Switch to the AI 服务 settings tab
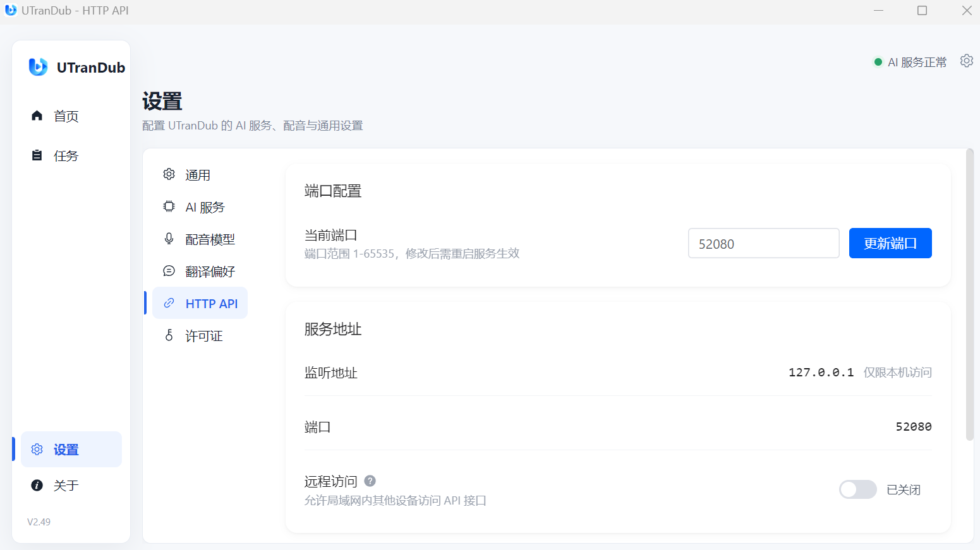Image resolution: width=980 pixels, height=550 pixels. coord(200,207)
